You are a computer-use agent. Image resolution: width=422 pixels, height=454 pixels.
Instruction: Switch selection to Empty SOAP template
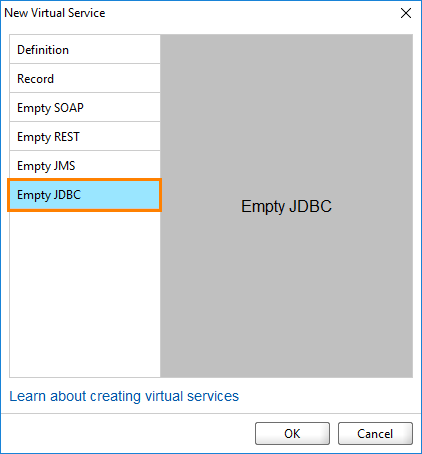(x=85, y=107)
